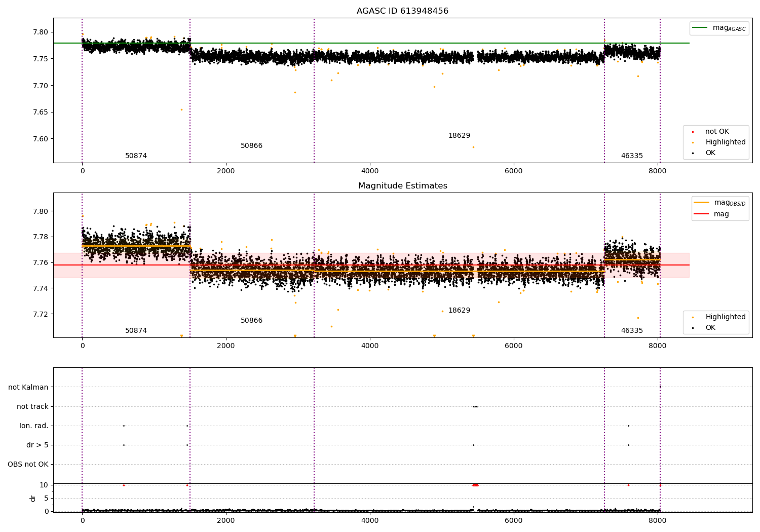Click obsid label 50874 in Magnitude Estimates plot
Screen dimensions: 760x532
click(136, 331)
